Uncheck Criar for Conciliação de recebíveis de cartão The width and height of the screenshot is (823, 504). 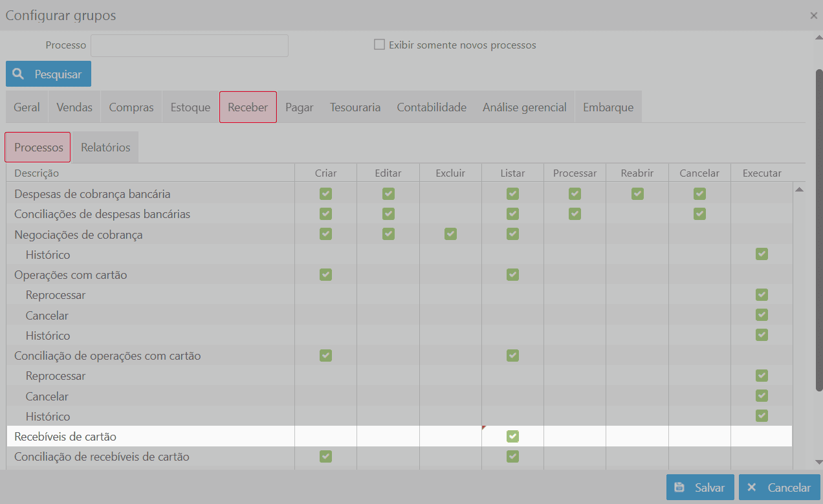pyautogui.click(x=325, y=457)
